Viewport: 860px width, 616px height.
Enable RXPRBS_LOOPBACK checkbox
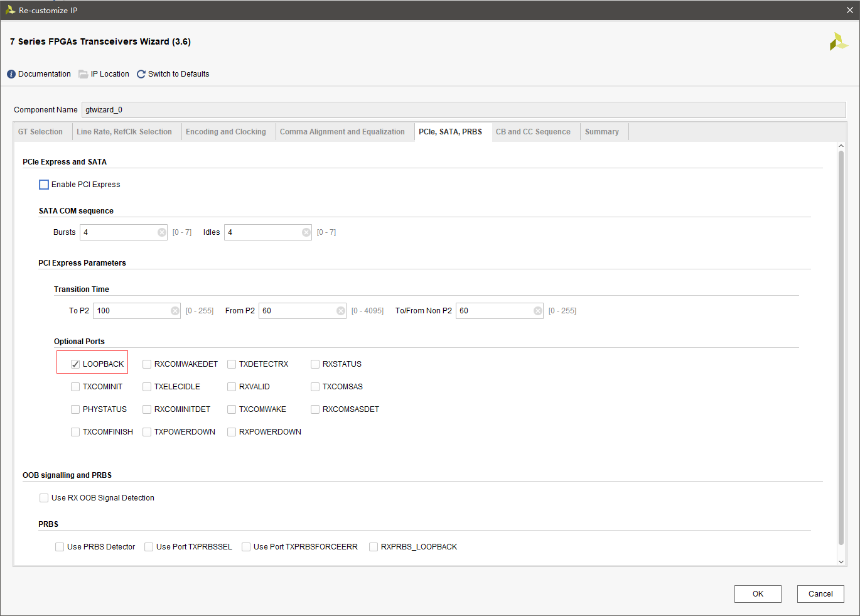coord(374,547)
